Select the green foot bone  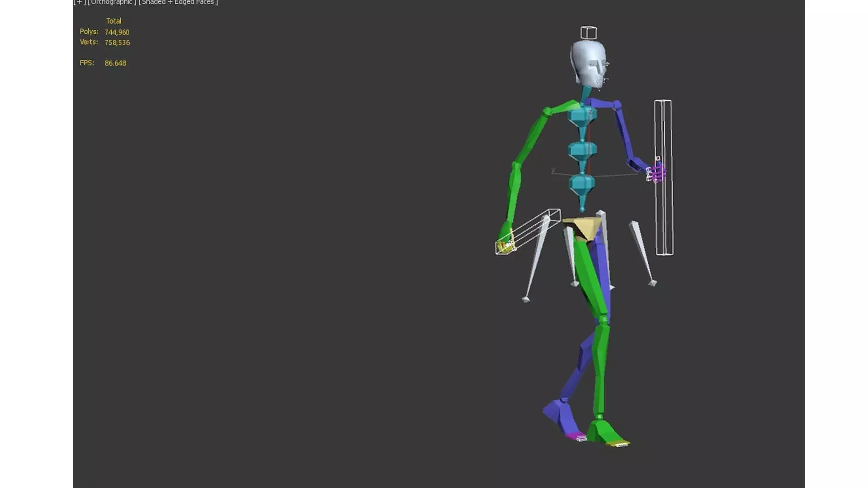pos(605,430)
